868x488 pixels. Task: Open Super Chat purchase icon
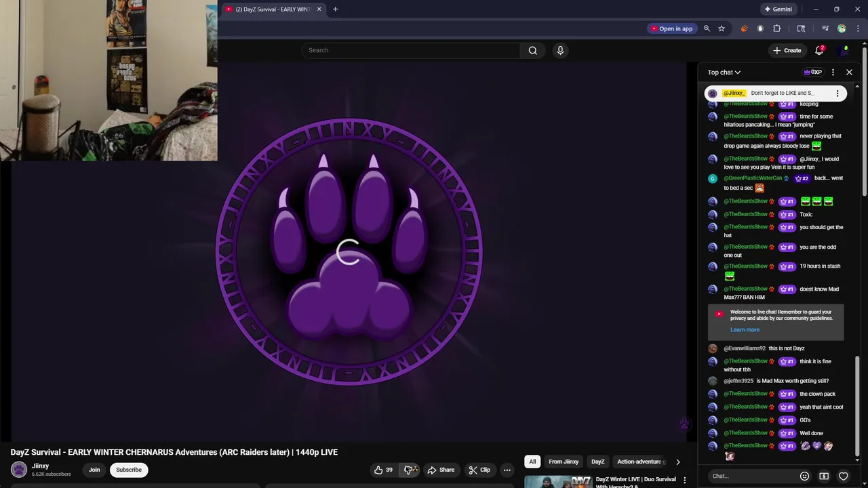click(824, 476)
